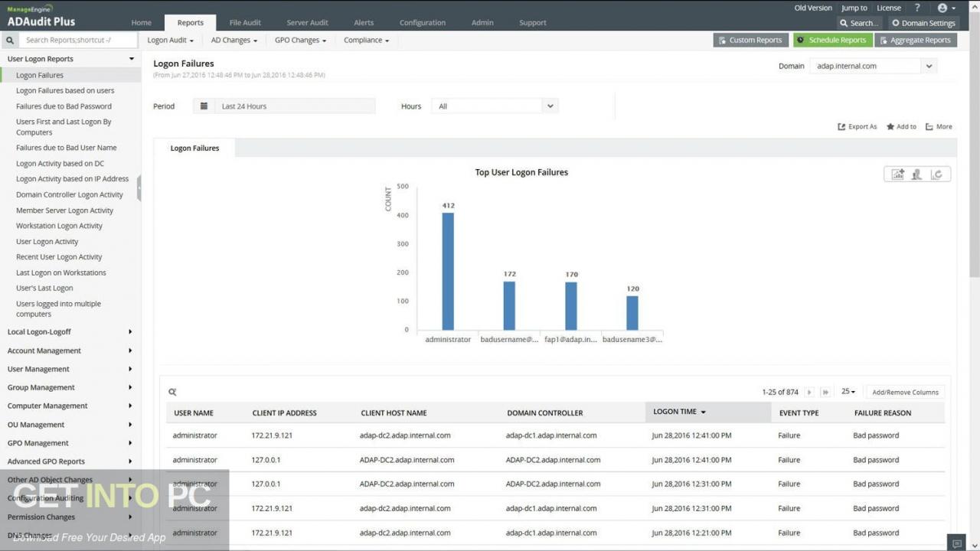Click the Schedule Reports button
The image size is (980, 551).
833,40
